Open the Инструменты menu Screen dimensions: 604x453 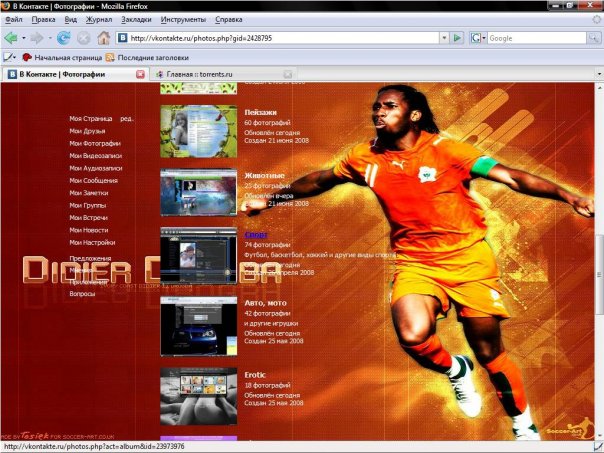click(x=183, y=19)
